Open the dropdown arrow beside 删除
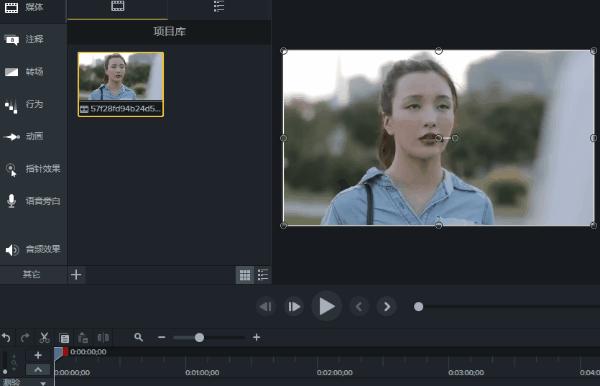Screen dimensions: 600x386 (x=43, y=383)
